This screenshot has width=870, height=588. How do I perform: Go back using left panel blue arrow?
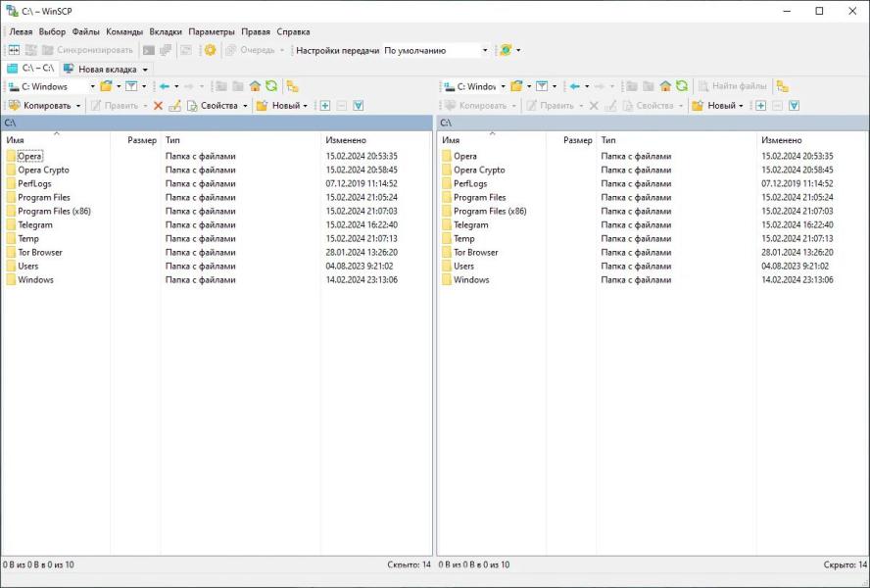pos(165,86)
